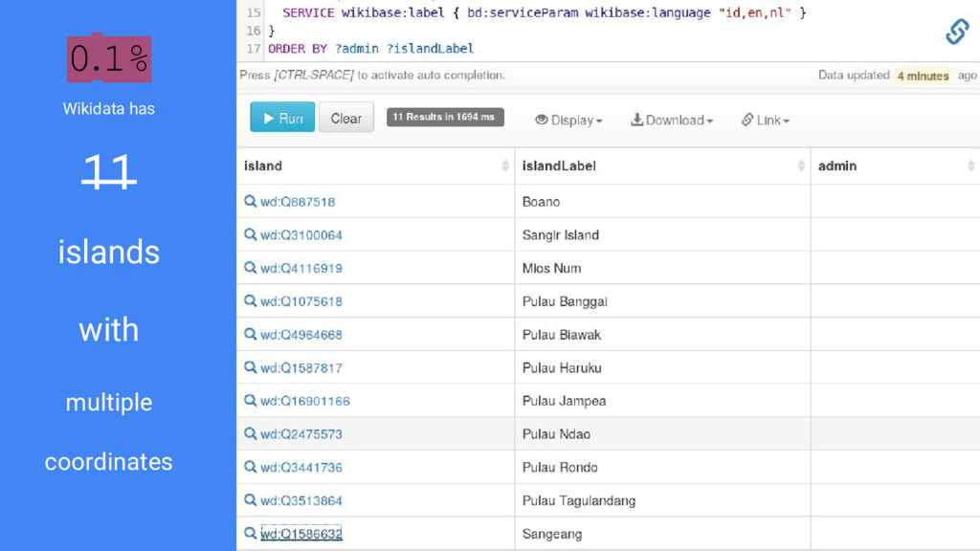The image size is (980, 551).
Task: Click the admin column header text
Action: 837,165
